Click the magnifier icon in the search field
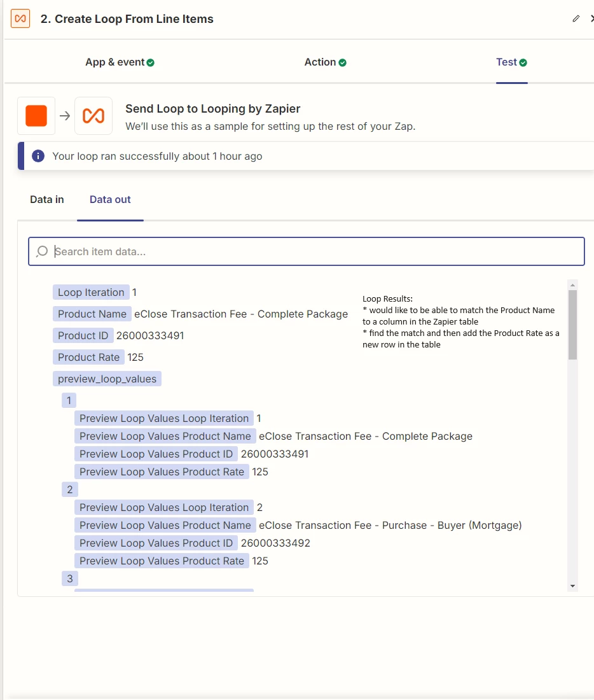This screenshot has height=700, width=594. tap(42, 251)
